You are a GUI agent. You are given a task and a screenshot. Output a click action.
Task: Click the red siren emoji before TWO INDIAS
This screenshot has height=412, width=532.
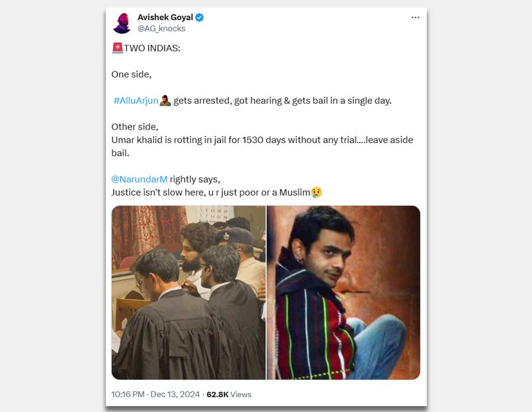pos(118,48)
